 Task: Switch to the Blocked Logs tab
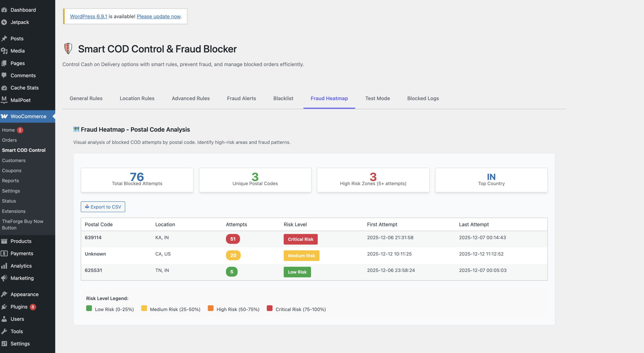[x=423, y=98]
